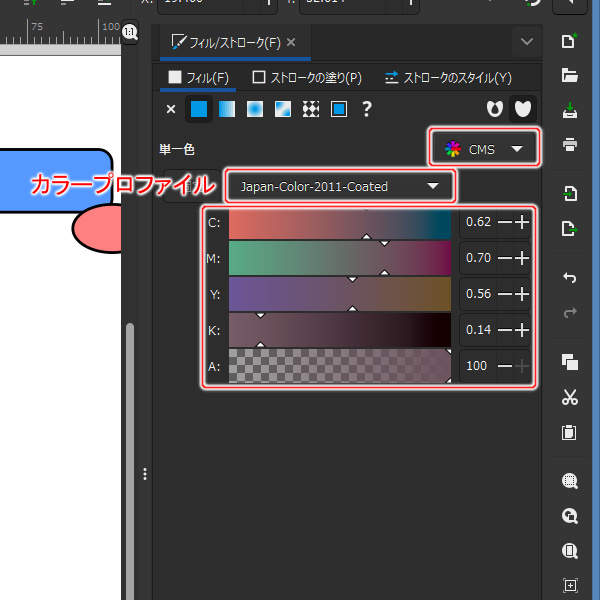
Task: Zoom to fit the selection
Action: (570, 481)
